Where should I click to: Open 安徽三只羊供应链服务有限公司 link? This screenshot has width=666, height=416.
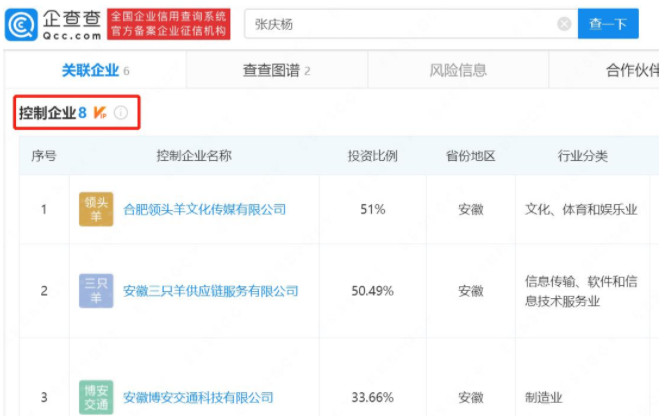pyautogui.click(x=211, y=291)
